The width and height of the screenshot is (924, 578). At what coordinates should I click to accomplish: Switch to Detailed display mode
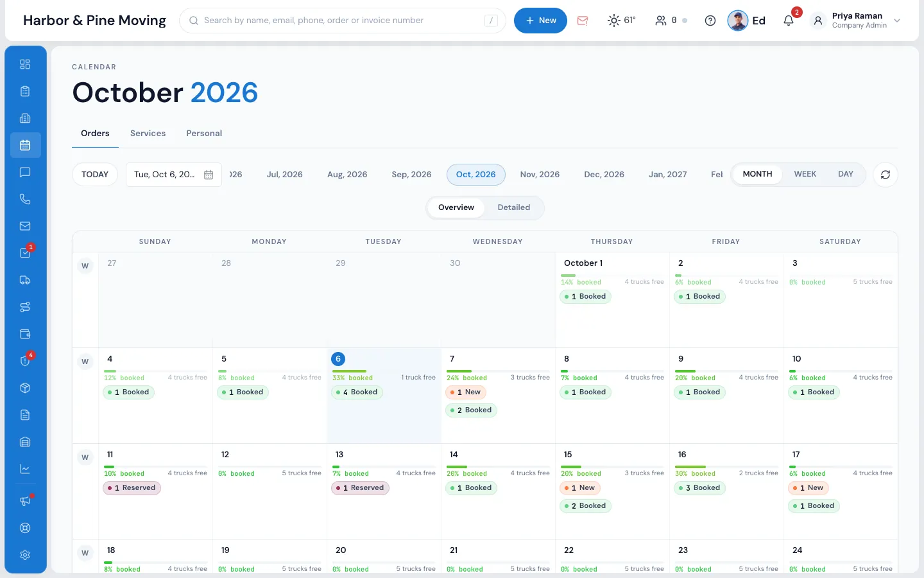coord(514,207)
